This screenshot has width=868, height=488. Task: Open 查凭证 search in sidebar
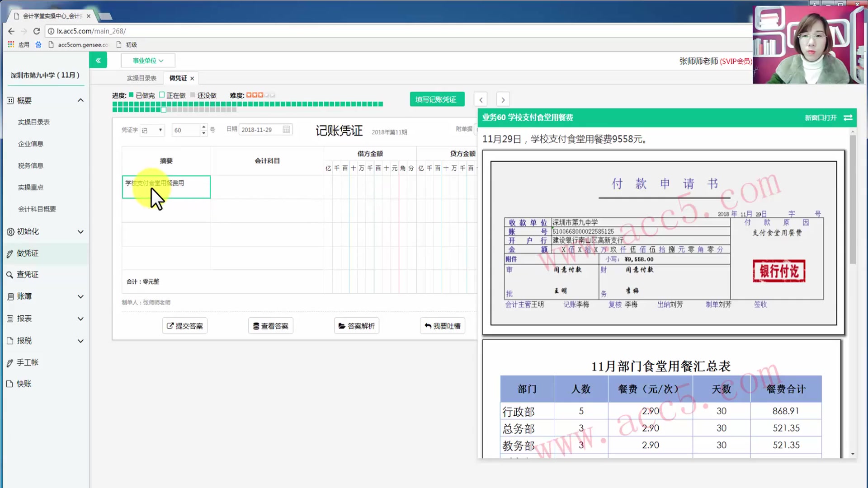point(28,274)
